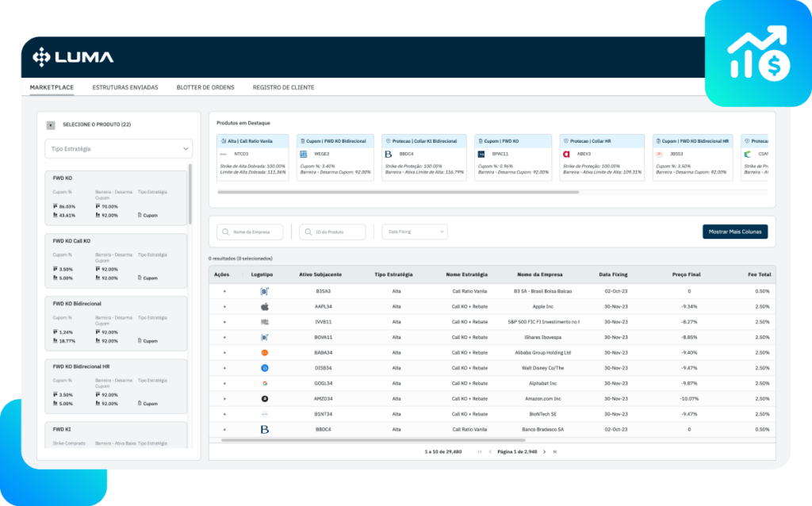Select the FWD KO Bidirecional product card
The image size is (812, 506).
[x=117, y=328]
